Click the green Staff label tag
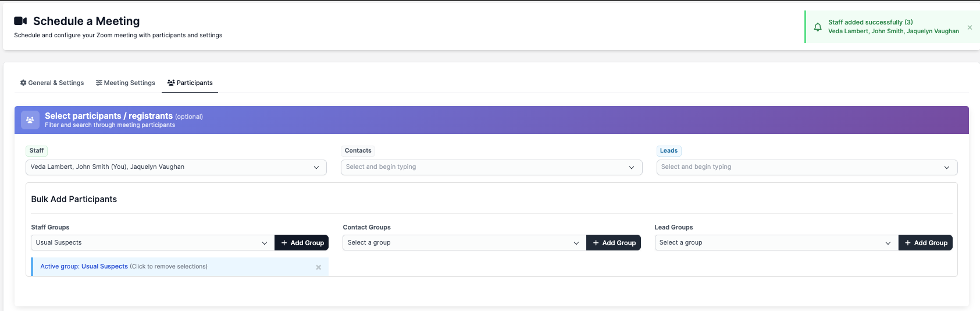The width and height of the screenshot is (980, 311). tap(37, 151)
